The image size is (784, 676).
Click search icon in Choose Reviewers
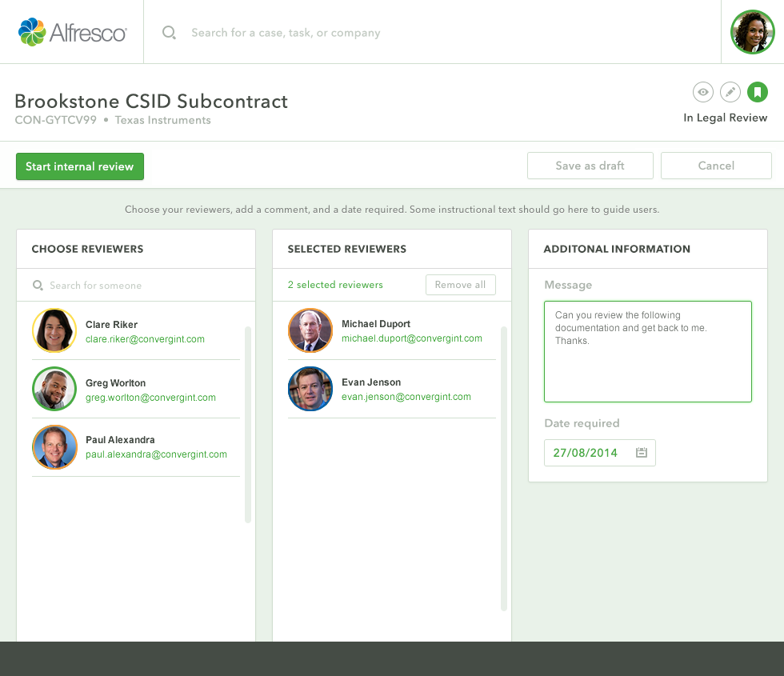click(38, 285)
